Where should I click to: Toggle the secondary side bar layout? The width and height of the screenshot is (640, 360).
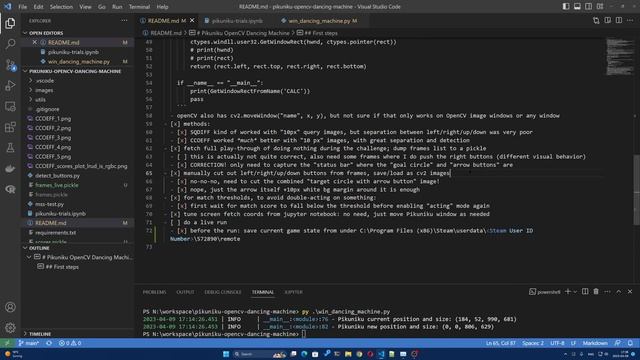[588, 7]
